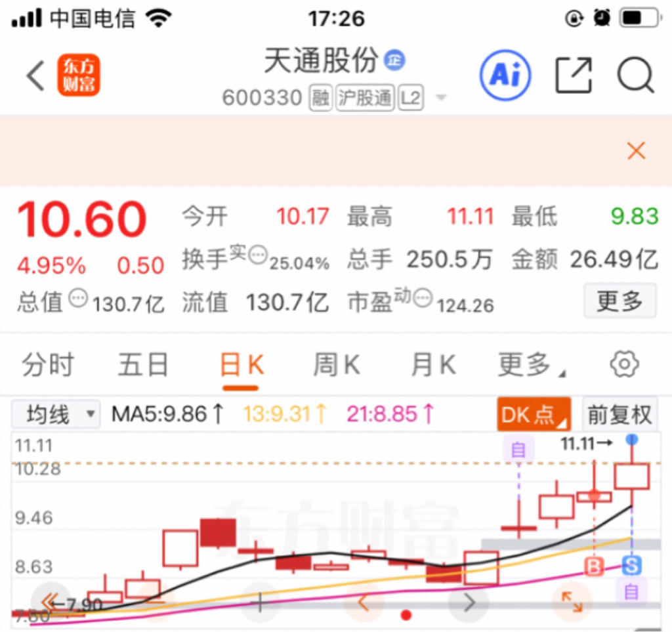The height and width of the screenshot is (632, 672).
Task: Tap the blue dot at 11.11 high
Action: pos(632,439)
